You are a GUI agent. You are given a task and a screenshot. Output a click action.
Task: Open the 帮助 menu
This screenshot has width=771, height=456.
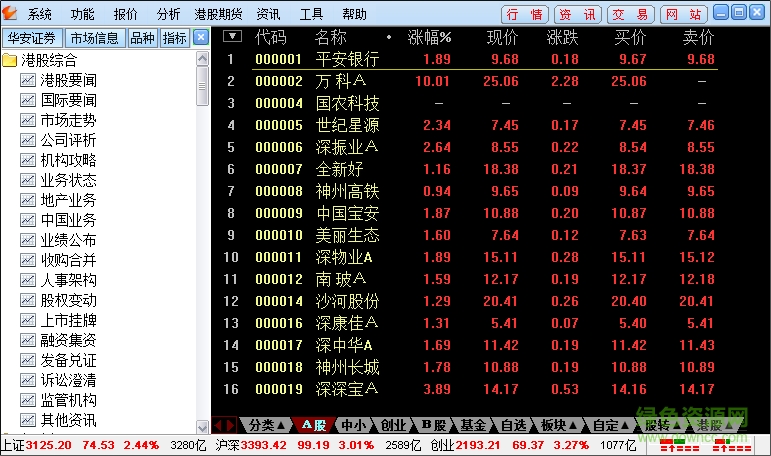click(x=355, y=14)
